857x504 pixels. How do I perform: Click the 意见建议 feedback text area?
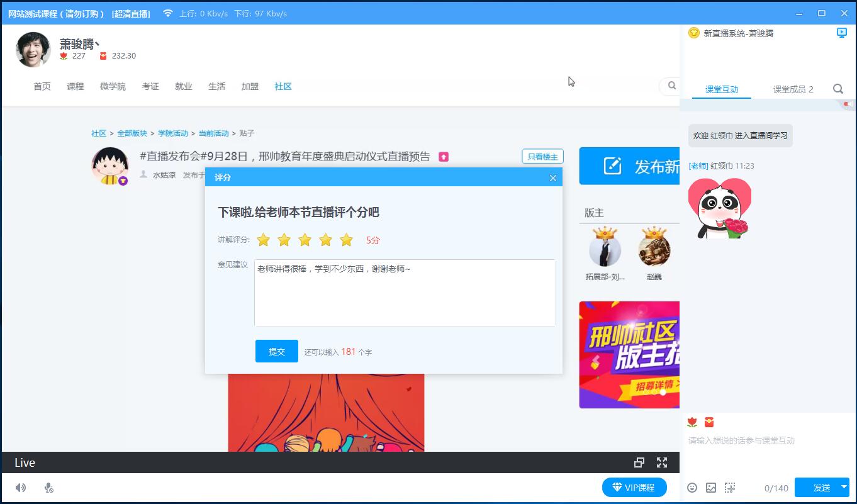[405, 293]
